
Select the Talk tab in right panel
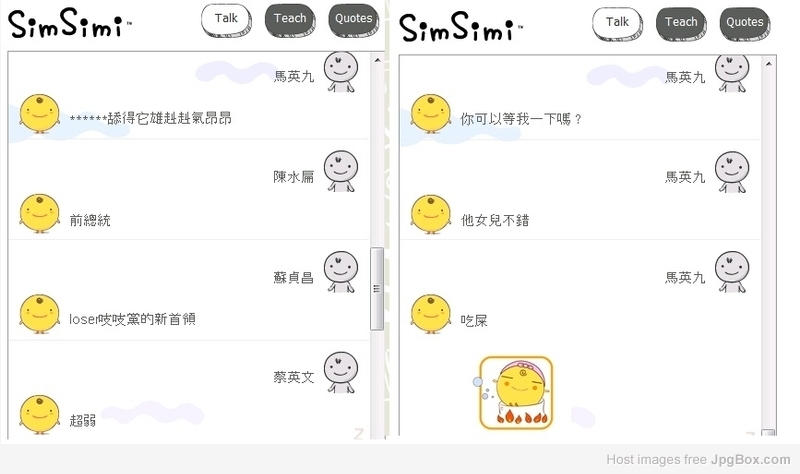pos(617,23)
